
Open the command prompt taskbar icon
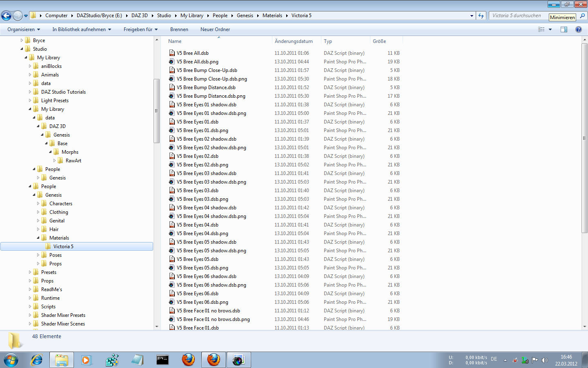pos(163,360)
